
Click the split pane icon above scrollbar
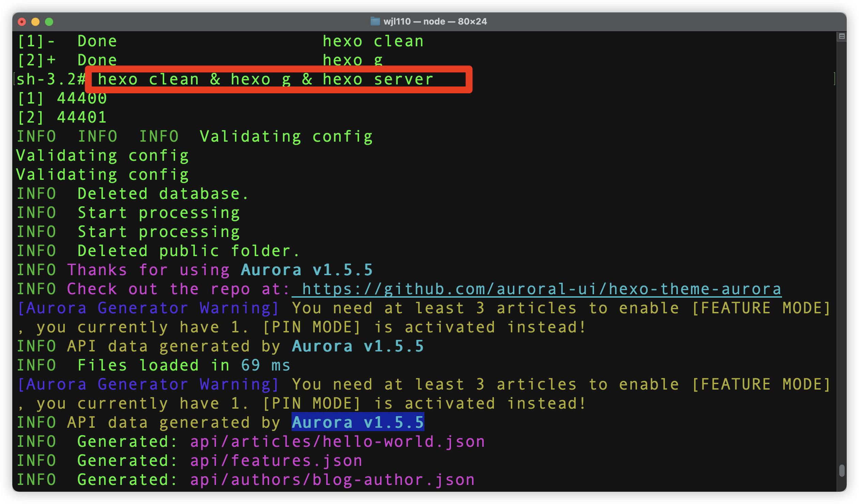(x=841, y=36)
